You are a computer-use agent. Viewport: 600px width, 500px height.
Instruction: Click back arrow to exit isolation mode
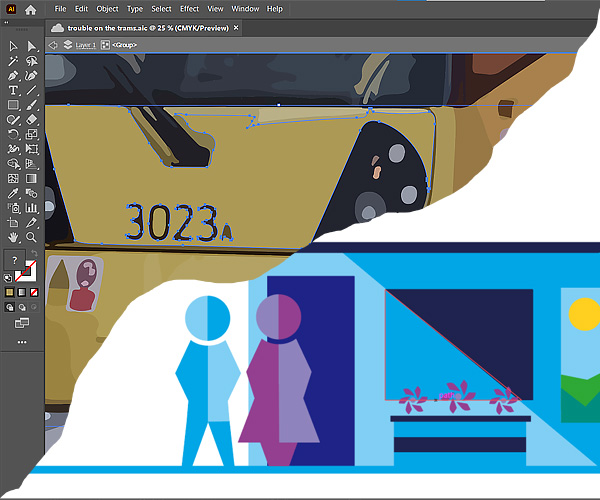53,45
